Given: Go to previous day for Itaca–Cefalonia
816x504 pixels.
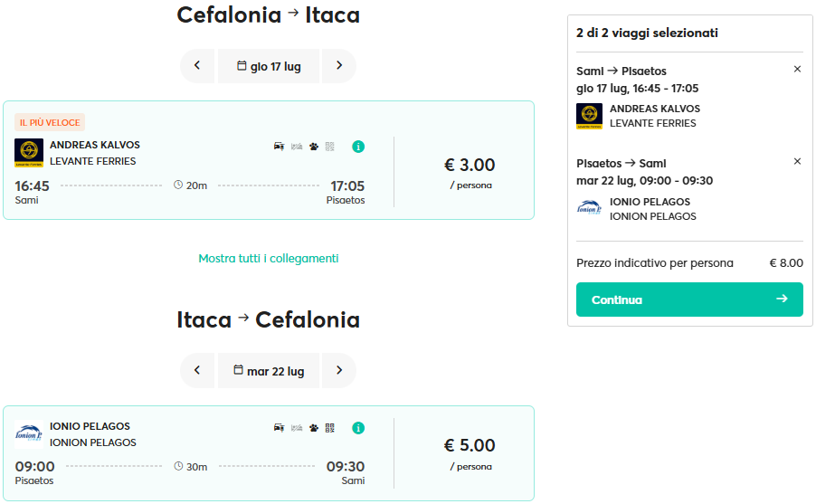Looking at the screenshot, I should tap(197, 371).
